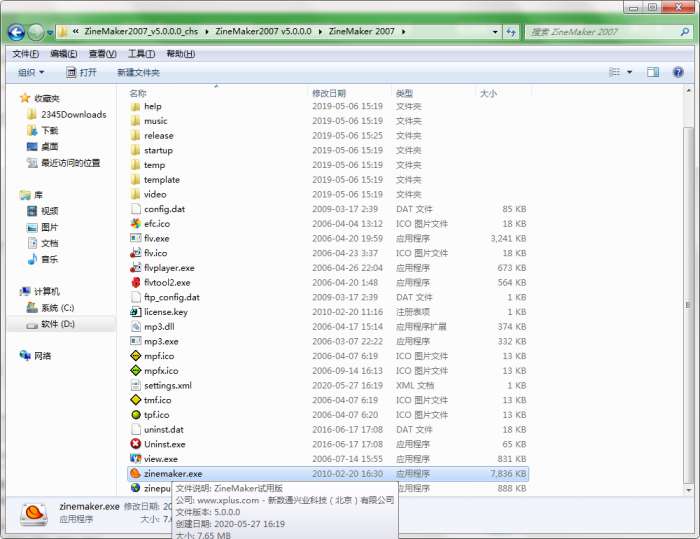Click the Uninst.exe red icon

coord(136,444)
